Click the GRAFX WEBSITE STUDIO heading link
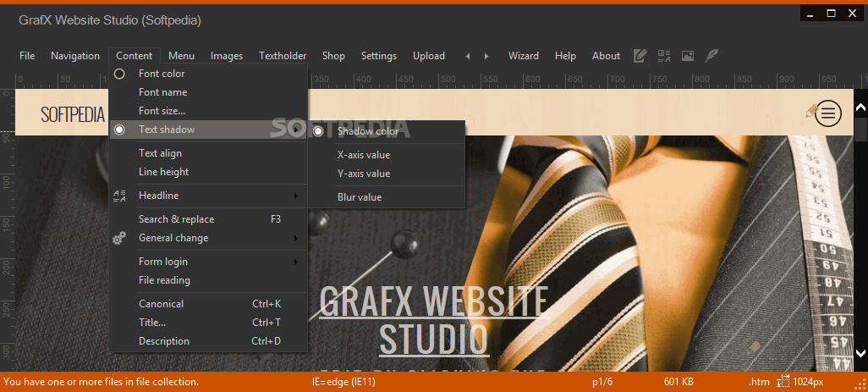868x392 pixels. pyautogui.click(x=433, y=320)
